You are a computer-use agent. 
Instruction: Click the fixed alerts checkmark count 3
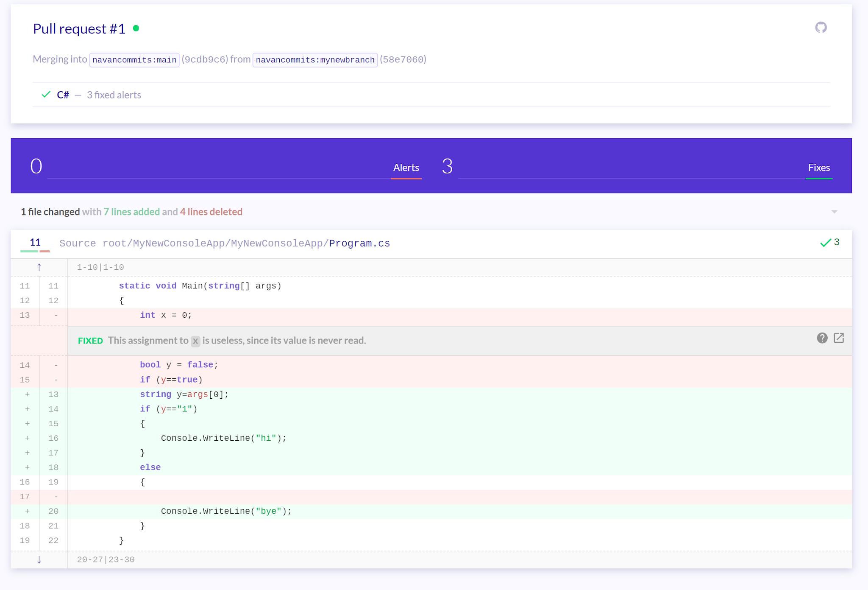(x=830, y=243)
